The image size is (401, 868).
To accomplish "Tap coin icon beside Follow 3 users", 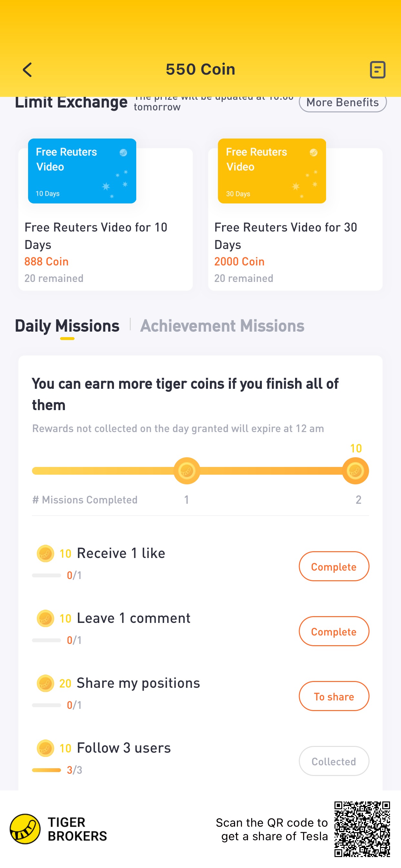I will [46, 748].
